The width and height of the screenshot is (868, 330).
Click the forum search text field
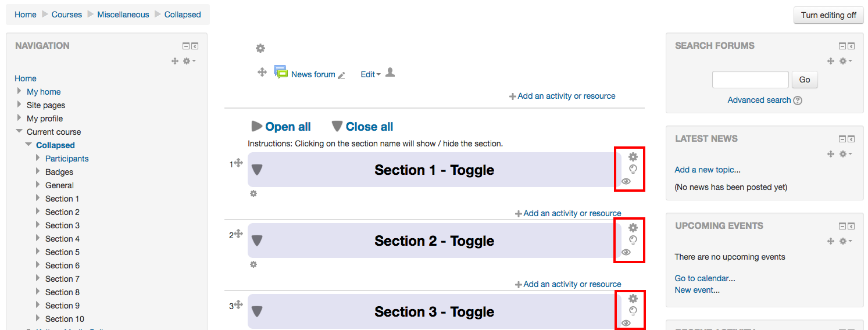(x=750, y=80)
